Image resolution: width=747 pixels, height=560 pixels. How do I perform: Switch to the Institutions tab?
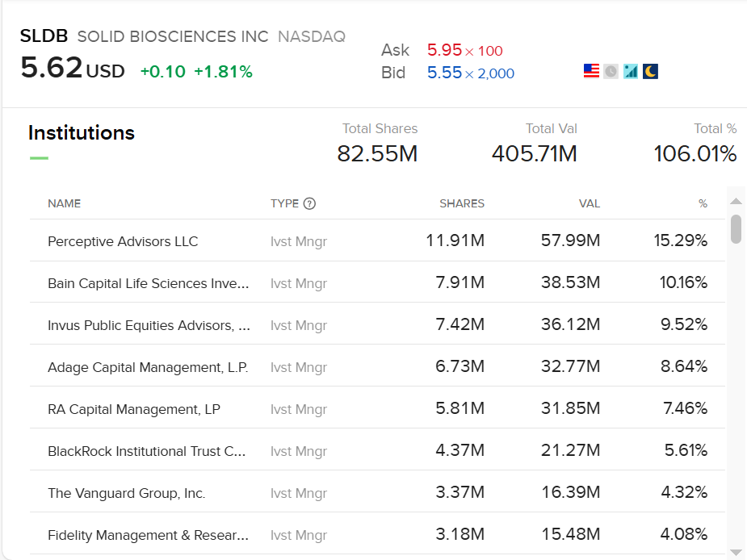pos(81,132)
